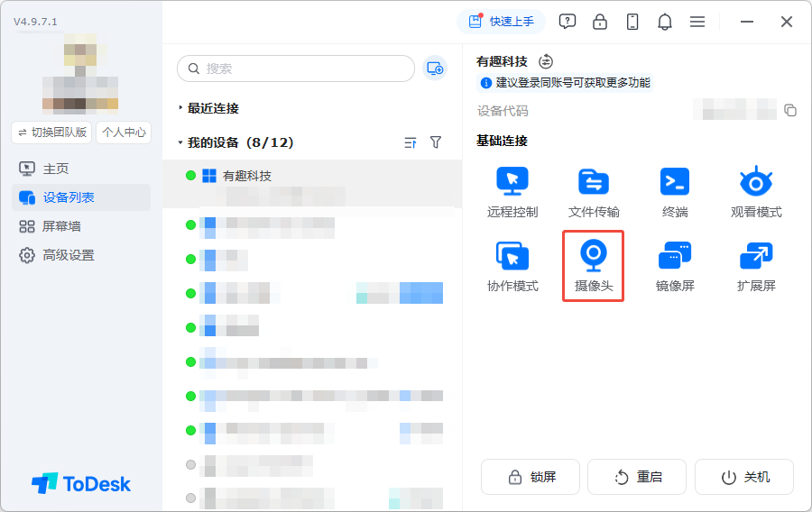This screenshot has width=812, height=512.
Task: Click the 快速上手 quick start button
Action: [501, 22]
